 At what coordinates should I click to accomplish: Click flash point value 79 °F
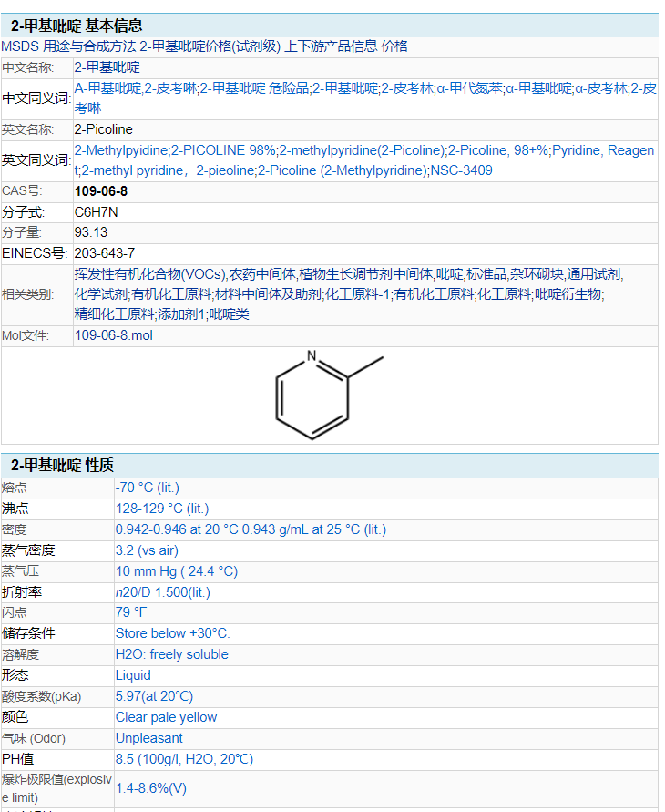131,612
